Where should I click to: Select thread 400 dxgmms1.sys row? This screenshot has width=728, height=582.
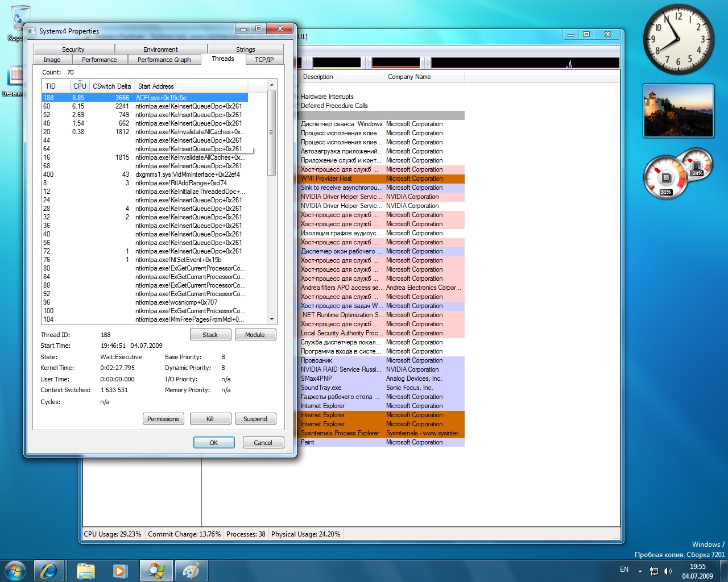tap(144, 174)
